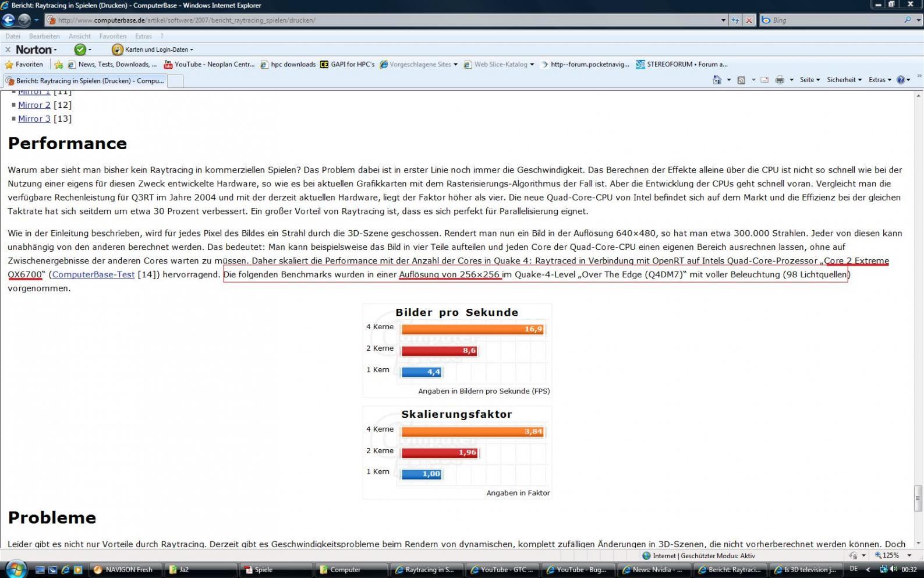924x578 pixels.
Task: Click the Read Mail toolbar icon
Action: [764, 80]
